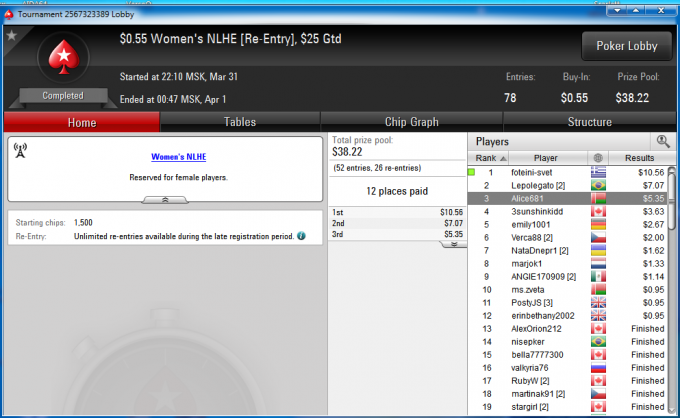Select player row RubyW [2]
680x418 pixels.
point(567,381)
